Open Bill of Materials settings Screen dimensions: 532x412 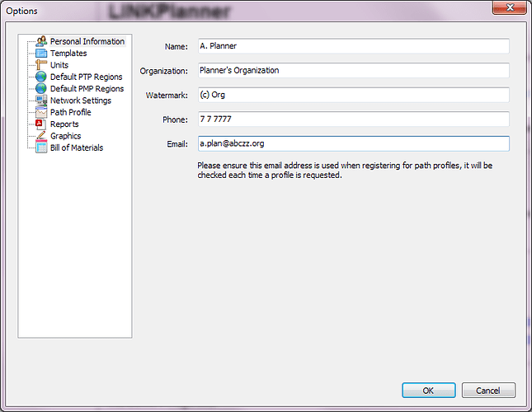pyautogui.click(x=77, y=147)
